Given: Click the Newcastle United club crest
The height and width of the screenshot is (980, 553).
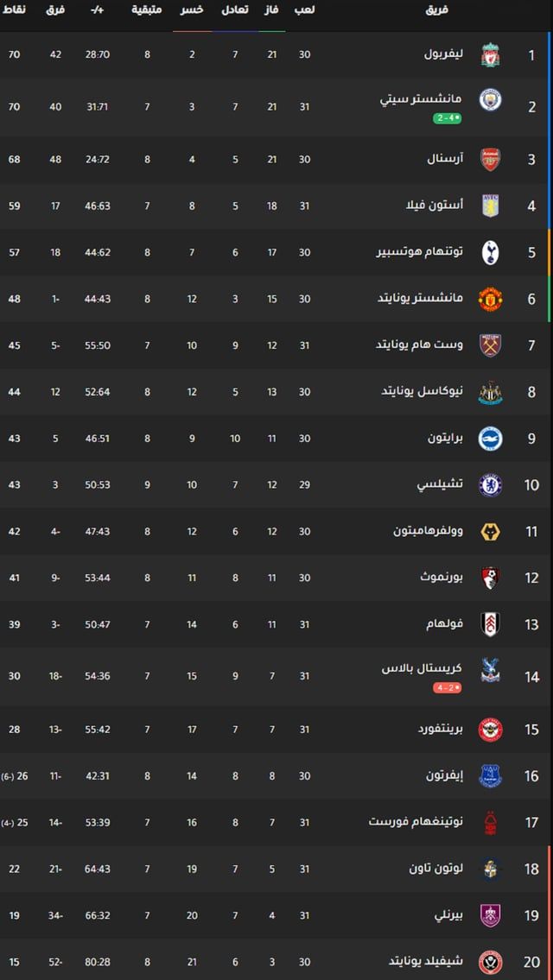Looking at the screenshot, I should click(x=493, y=390).
